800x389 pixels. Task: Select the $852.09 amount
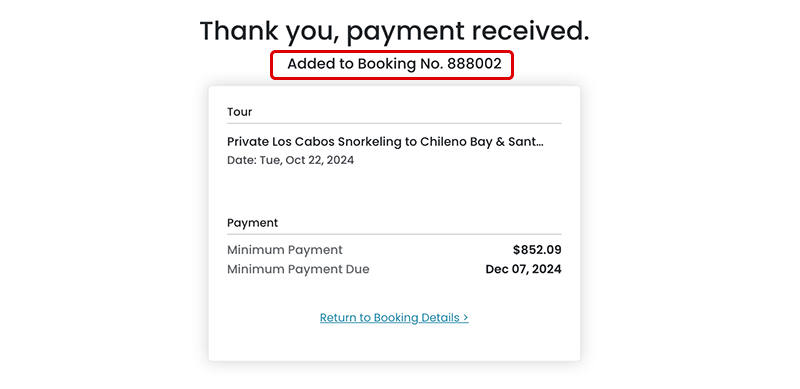[537, 250]
